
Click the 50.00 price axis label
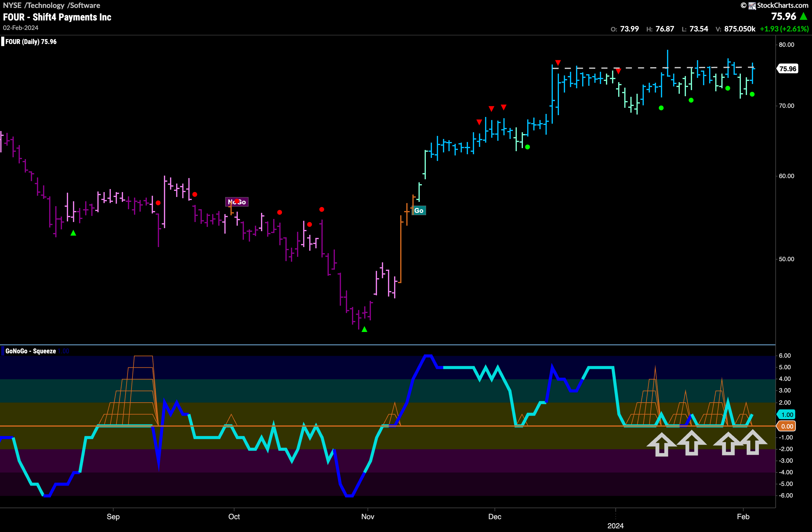click(x=786, y=259)
